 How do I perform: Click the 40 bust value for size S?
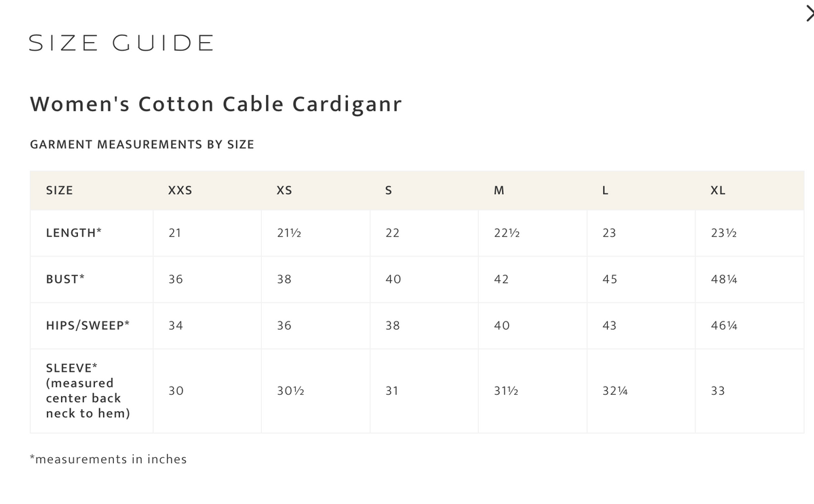click(393, 279)
